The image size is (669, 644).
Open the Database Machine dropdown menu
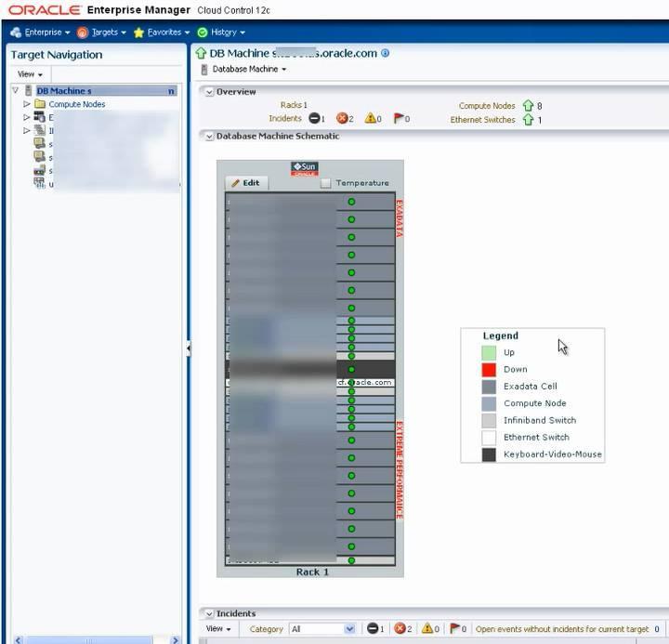click(x=249, y=69)
